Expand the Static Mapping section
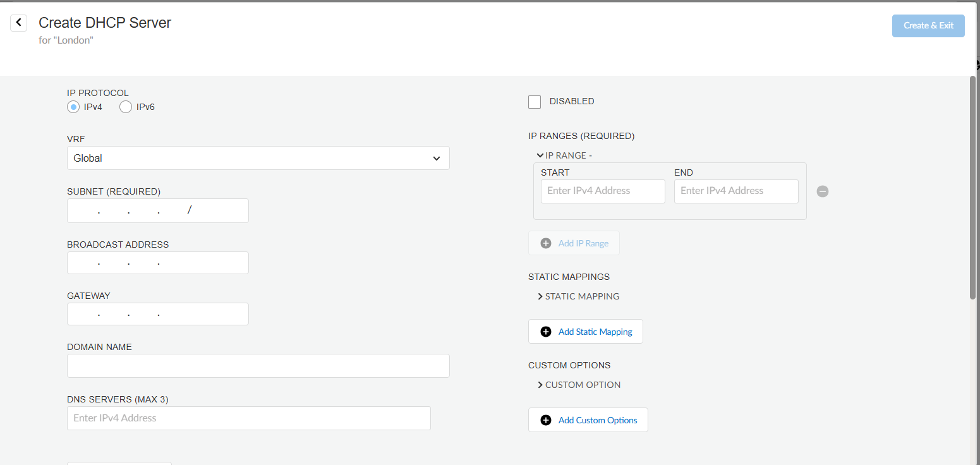980x465 pixels. click(x=540, y=296)
